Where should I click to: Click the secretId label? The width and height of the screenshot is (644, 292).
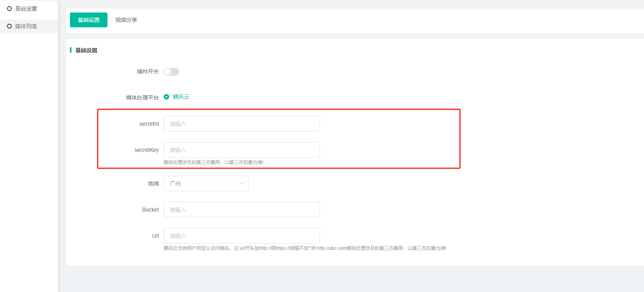click(149, 124)
